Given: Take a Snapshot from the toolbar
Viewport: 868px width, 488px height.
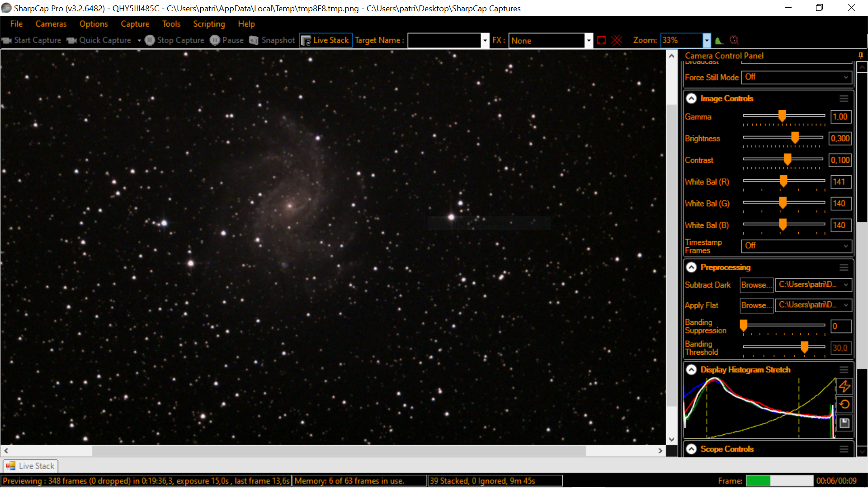Looking at the screenshot, I should (x=272, y=40).
